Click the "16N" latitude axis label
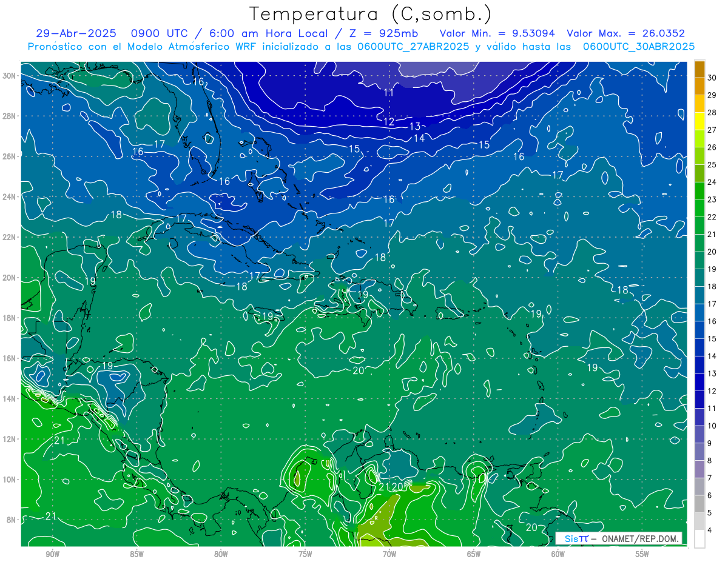Screen dimensions: 728x562 coord(10,358)
